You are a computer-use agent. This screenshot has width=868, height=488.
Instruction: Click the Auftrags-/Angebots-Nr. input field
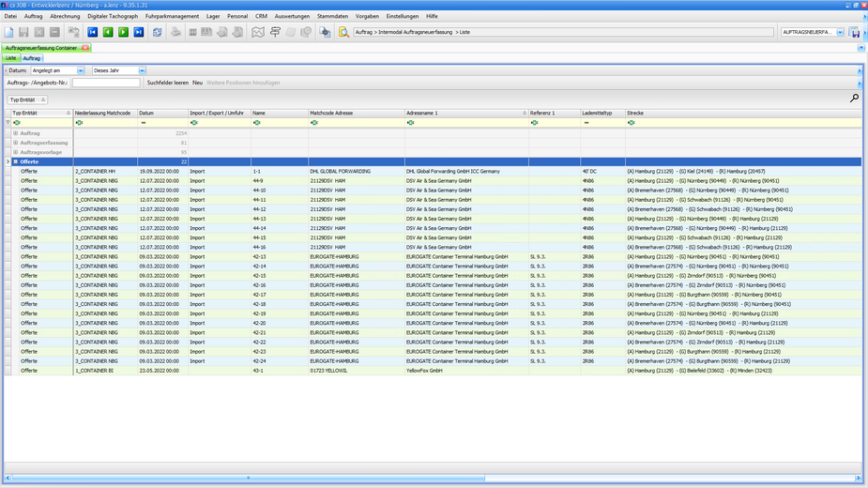[106, 83]
